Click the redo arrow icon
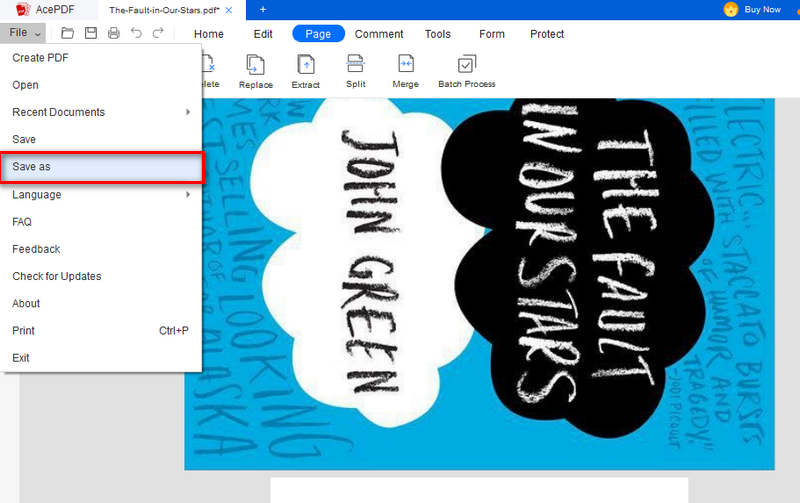The height and width of the screenshot is (503, 800). click(x=158, y=34)
